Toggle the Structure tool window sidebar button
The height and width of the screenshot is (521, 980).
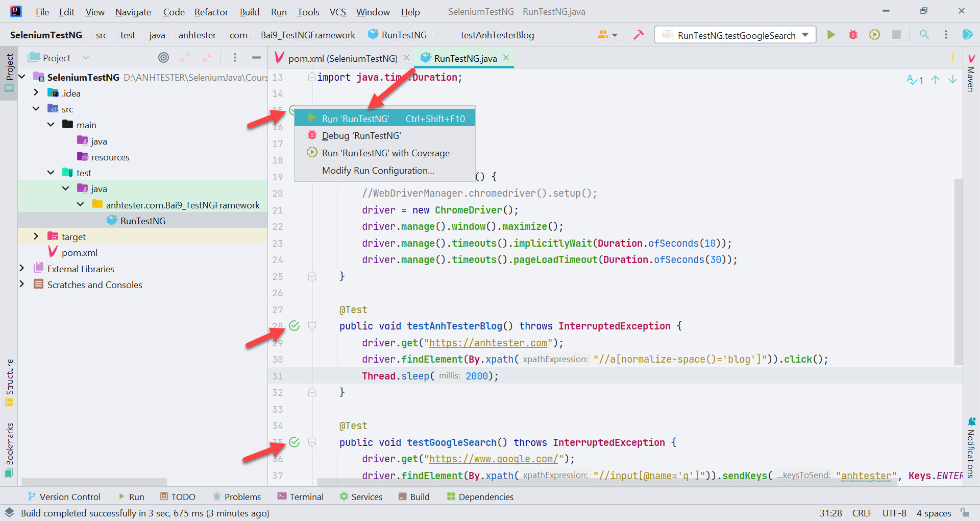tap(9, 383)
